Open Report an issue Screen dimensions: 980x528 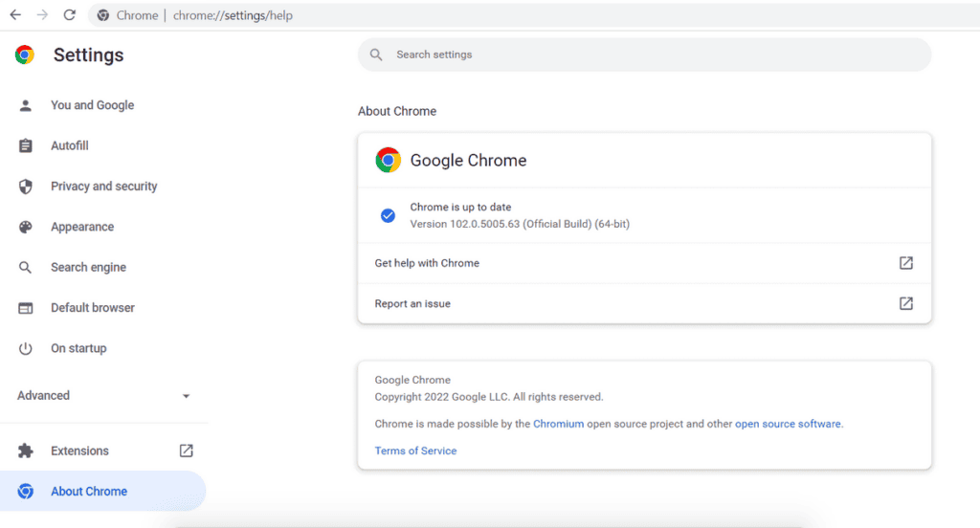pos(644,303)
